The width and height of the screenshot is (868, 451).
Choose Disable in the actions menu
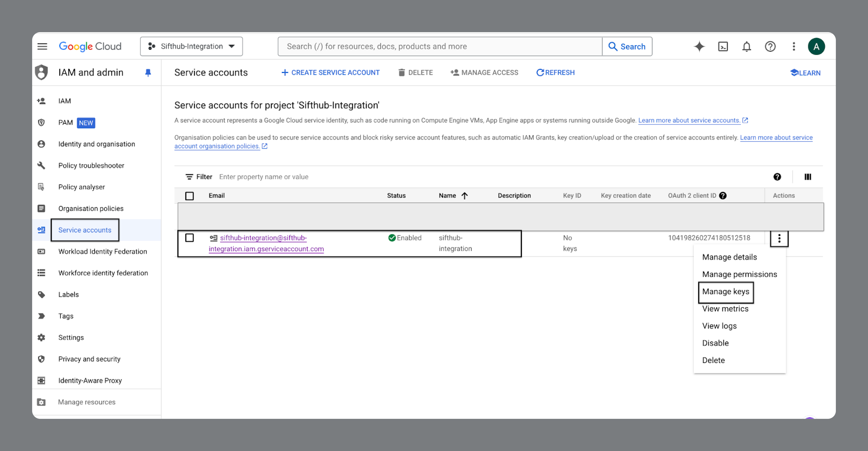pos(715,343)
